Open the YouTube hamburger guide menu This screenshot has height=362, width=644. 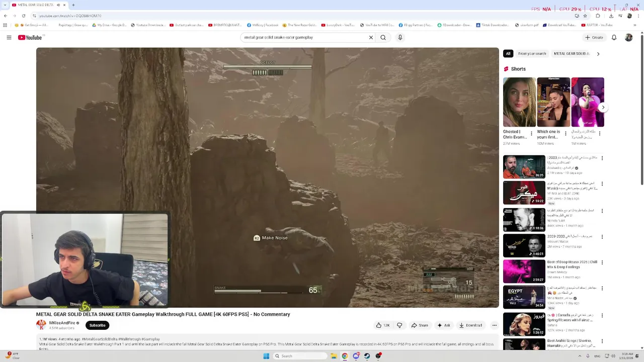coord(9,37)
